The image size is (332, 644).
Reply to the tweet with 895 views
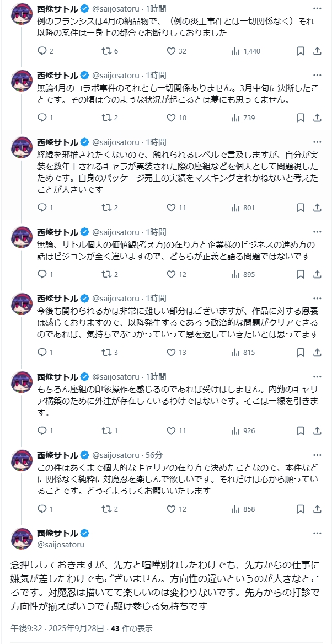42,274
